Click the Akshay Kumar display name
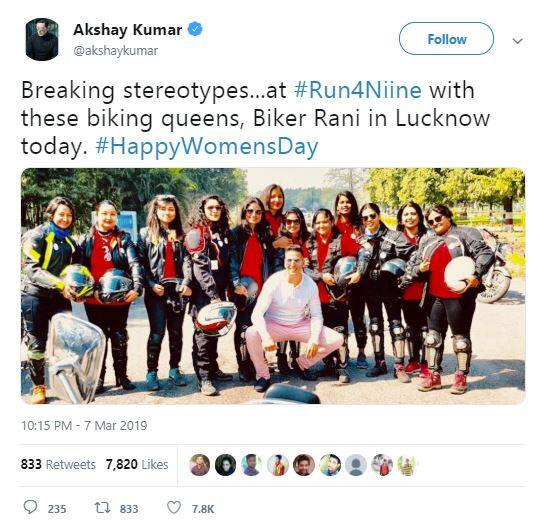The height and width of the screenshot is (523, 549). click(128, 30)
